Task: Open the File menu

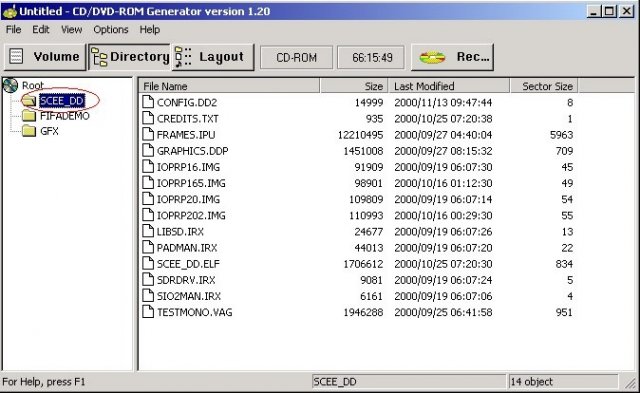Action: click(13, 30)
